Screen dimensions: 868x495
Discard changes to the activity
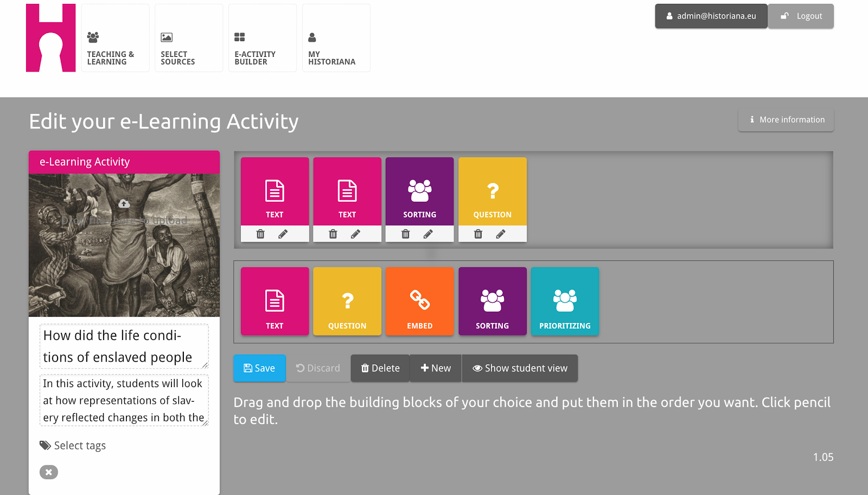[x=318, y=368]
